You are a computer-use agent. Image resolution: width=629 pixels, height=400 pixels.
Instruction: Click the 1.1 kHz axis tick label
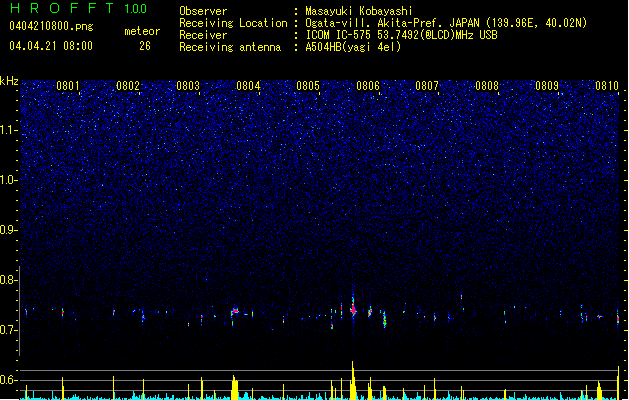click(x=8, y=130)
